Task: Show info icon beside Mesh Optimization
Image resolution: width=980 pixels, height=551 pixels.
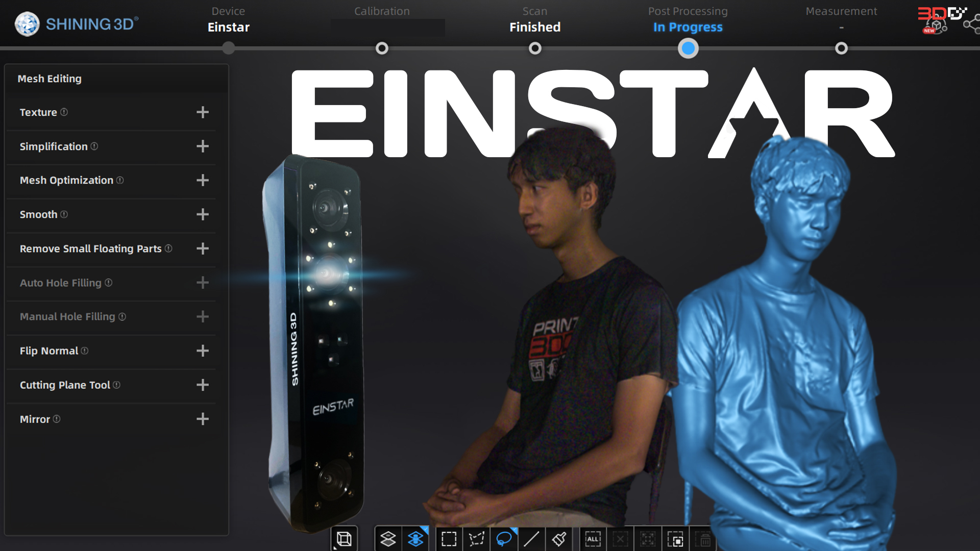Action: point(120,180)
